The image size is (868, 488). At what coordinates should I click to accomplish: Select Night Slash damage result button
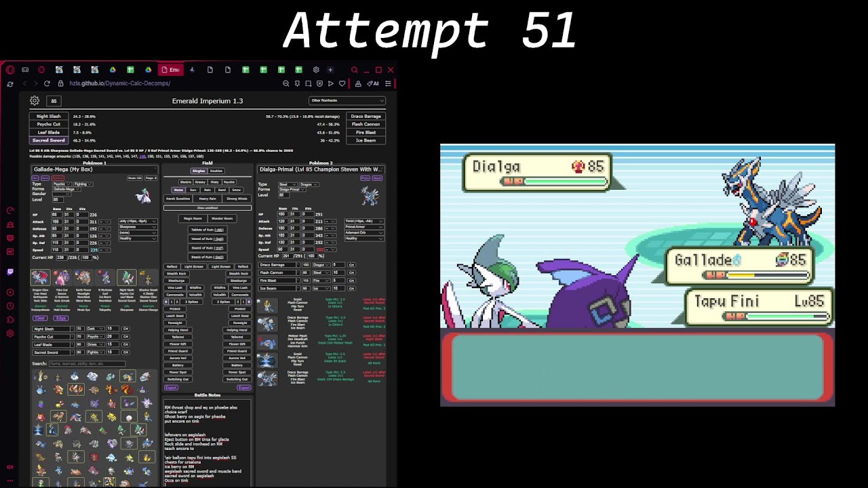pos(49,117)
